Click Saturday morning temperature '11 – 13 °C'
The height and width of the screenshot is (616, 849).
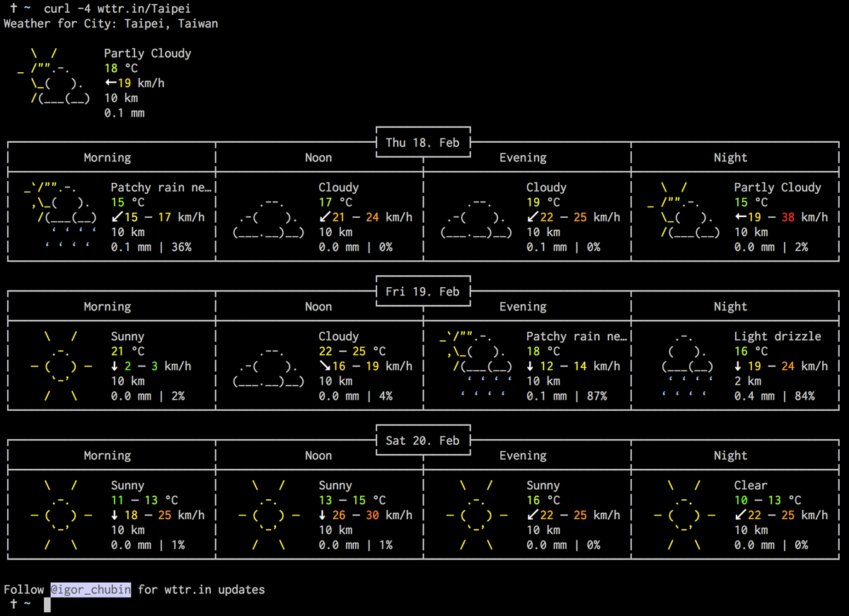click(x=145, y=500)
